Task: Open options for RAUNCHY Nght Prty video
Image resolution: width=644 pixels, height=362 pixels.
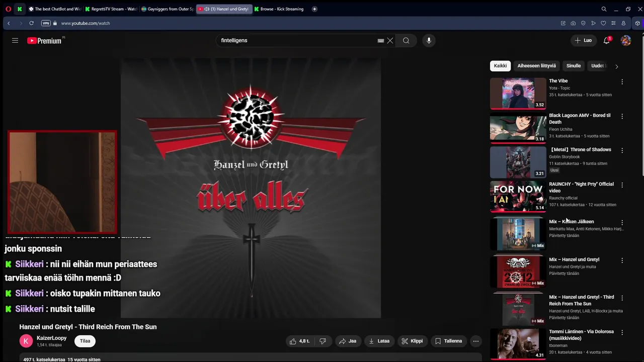Action: [622, 185]
